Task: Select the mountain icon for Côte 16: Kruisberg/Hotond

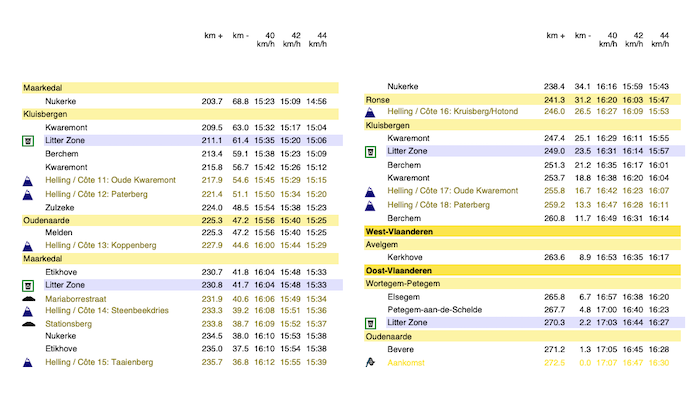Action: pos(370,112)
